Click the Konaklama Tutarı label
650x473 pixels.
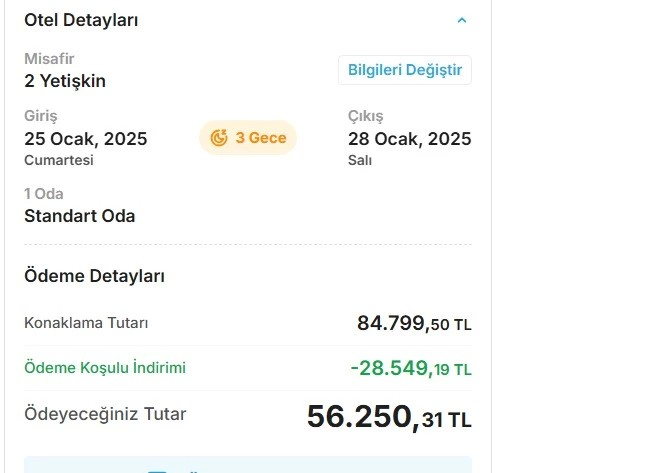pos(86,323)
